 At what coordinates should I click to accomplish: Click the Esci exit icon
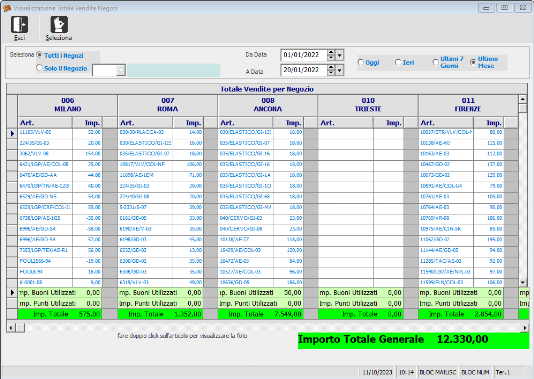(19, 25)
